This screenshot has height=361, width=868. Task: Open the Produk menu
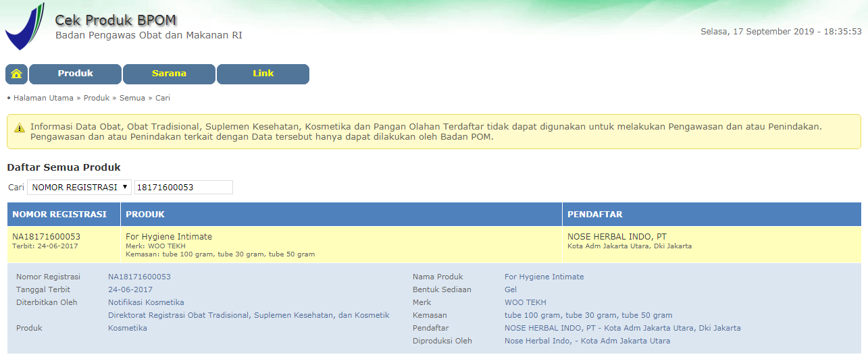pos(75,74)
